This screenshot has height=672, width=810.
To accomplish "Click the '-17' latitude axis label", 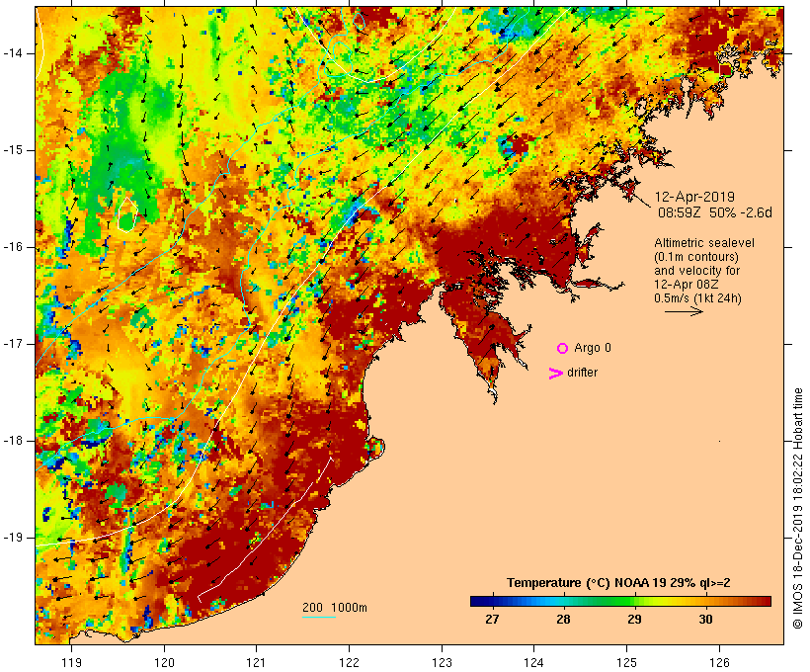I will tap(13, 344).
